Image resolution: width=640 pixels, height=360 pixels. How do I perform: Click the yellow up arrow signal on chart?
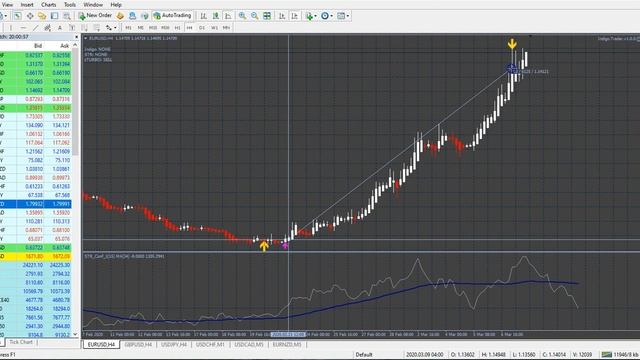click(x=264, y=246)
